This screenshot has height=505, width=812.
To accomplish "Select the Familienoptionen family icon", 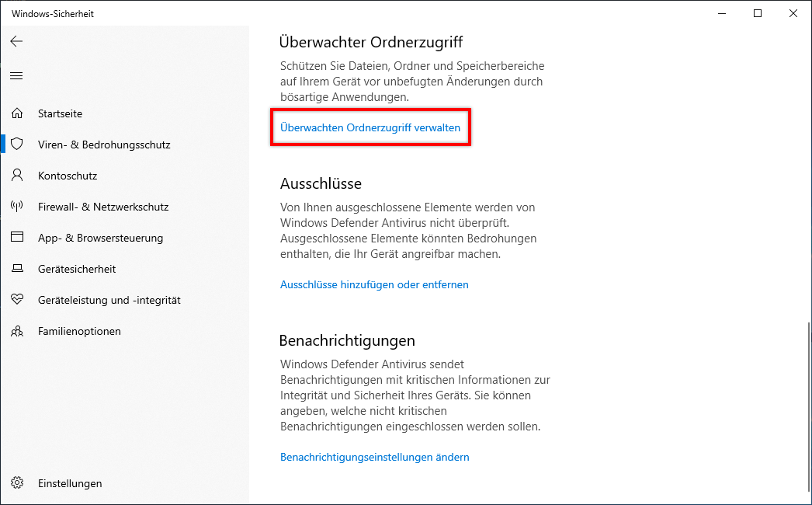I will (x=17, y=331).
